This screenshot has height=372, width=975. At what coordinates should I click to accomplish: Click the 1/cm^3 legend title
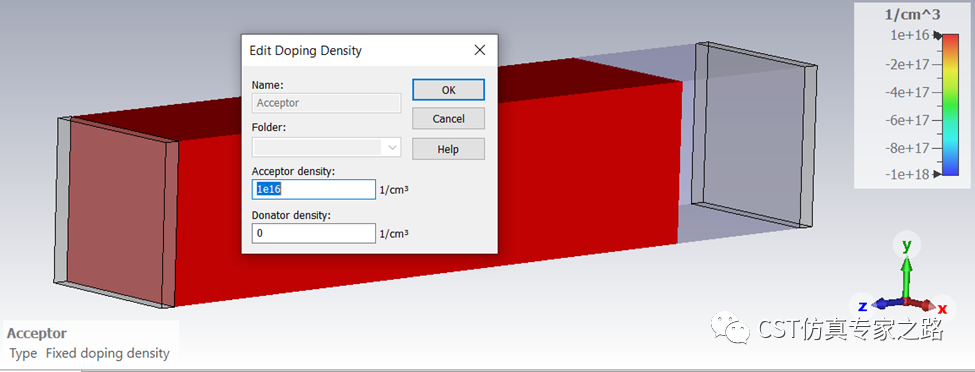click(911, 15)
